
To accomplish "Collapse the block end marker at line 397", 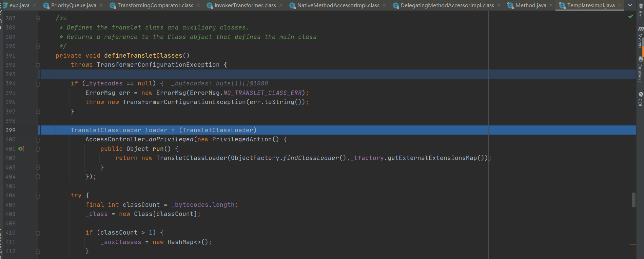I will [x=38, y=111].
